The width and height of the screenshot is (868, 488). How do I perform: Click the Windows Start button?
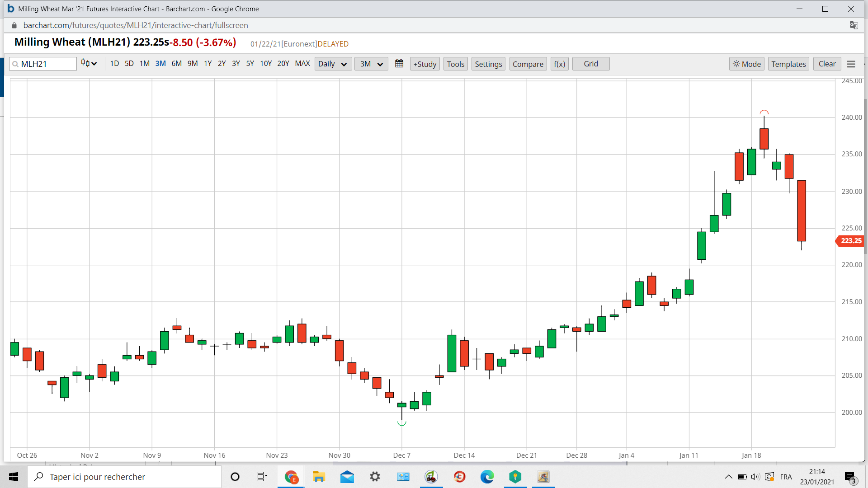click(x=14, y=477)
